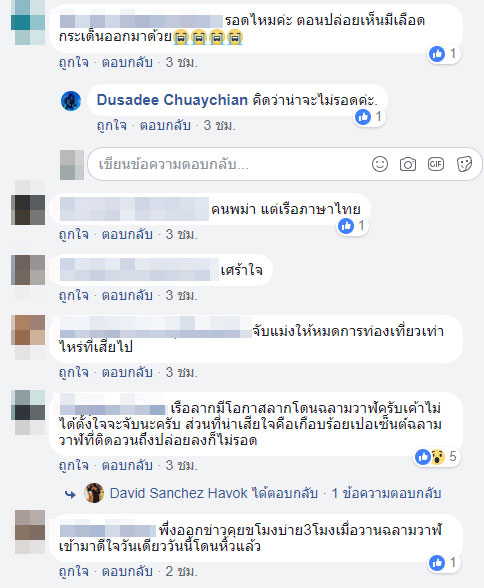Open the emoji picker in reply box
Image resolution: width=484 pixels, height=588 pixels.
pos(380,164)
